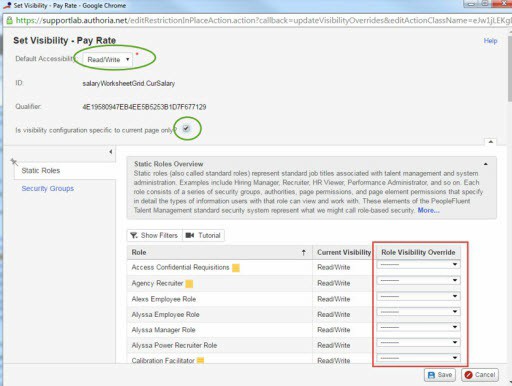Screen dimensions: 512x386
Task: Click yellow note icon beside Agency Recruiter
Action: 189,284
